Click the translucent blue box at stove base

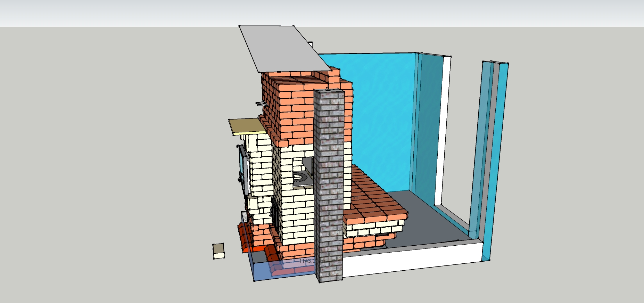pos(264,271)
